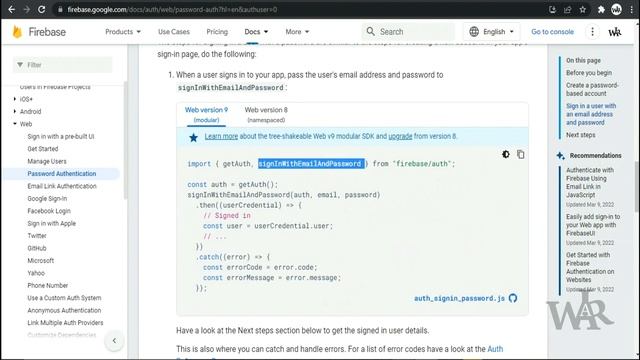The width and height of the screenshot is (640, 360).
Task: Go to Use Cases page
Action: (174, 31)
